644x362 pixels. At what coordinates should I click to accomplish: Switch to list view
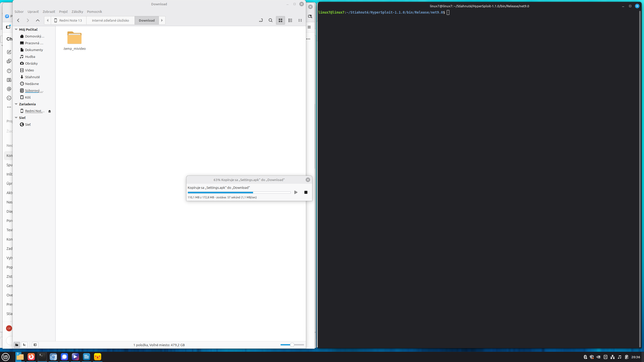pos(290,20)
